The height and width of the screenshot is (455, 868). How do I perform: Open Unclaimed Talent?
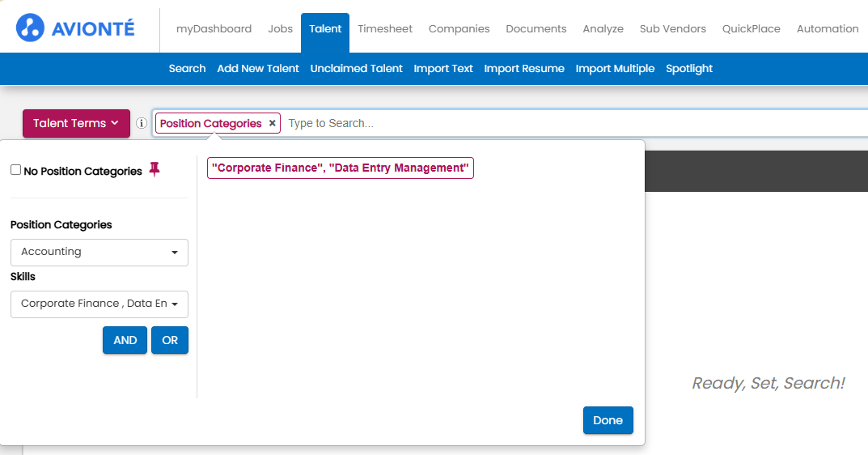[357, 69]
